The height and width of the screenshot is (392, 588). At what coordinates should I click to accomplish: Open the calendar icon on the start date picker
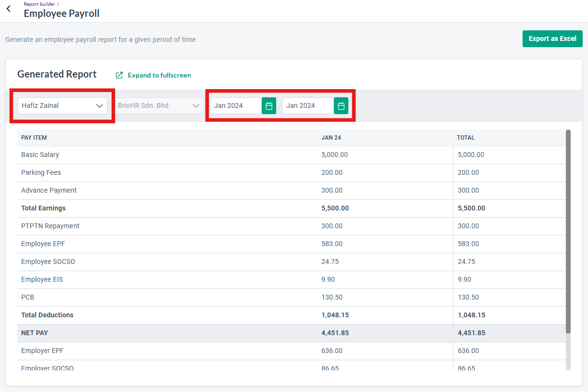tap(268, 105)
